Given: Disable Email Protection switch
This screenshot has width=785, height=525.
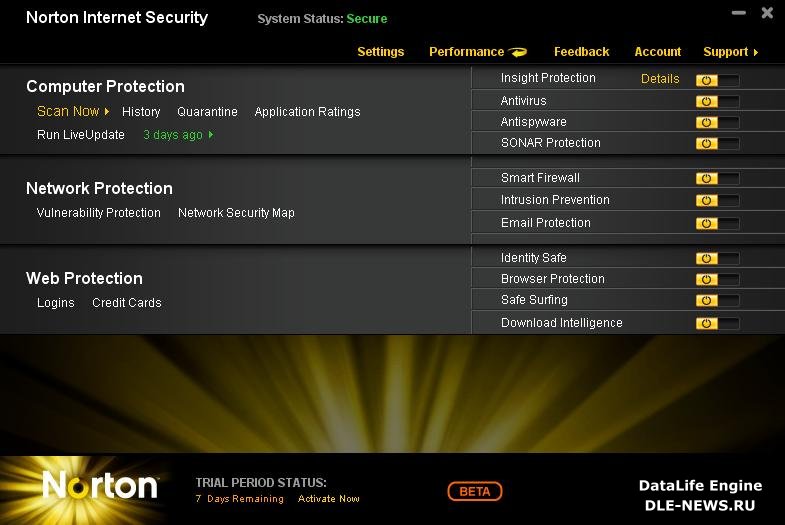Looking at the screenshot, I should (717, 223).
